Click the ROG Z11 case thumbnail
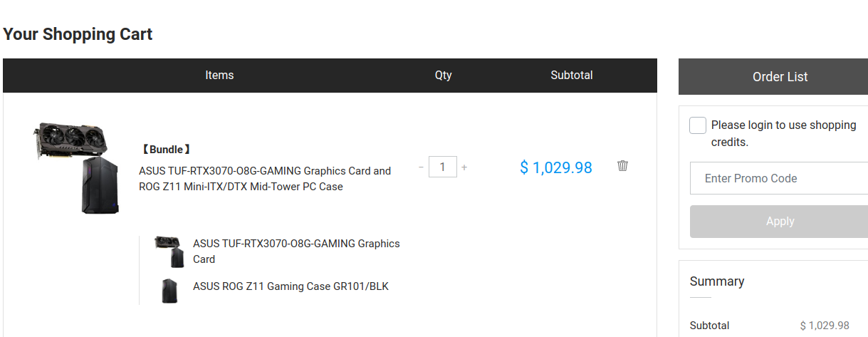 169,291
